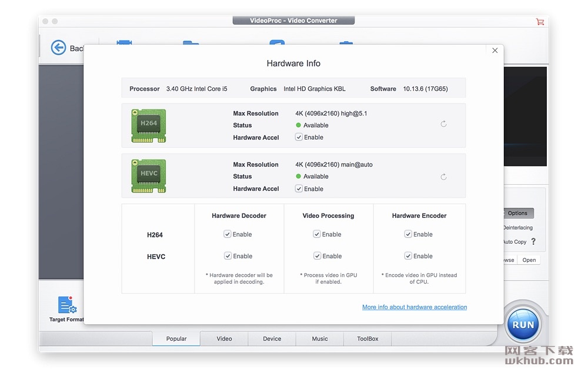588x376 pixels.
Task: Switch to the Video tab
Action: (224, 338)
